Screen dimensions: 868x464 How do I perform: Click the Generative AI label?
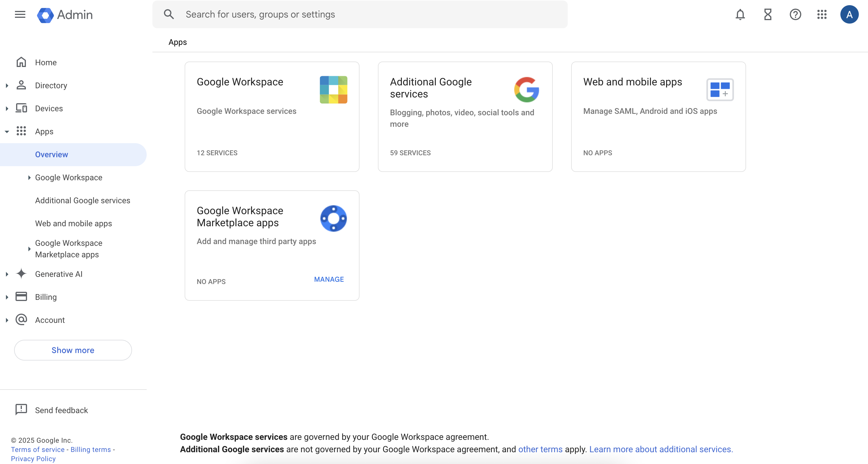(x=59, y=274)
